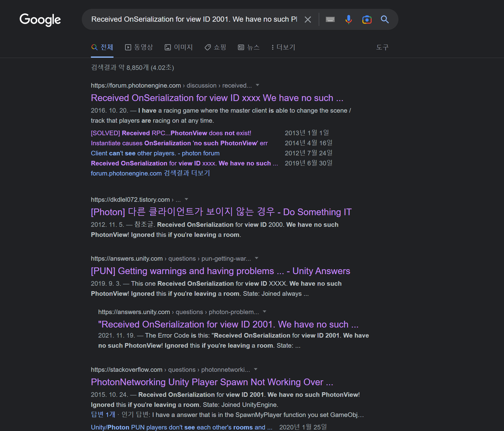Click the https://stackoverflow.com breadcrumb URL
This screenshot has height=431, width=504.
point(127,370)
